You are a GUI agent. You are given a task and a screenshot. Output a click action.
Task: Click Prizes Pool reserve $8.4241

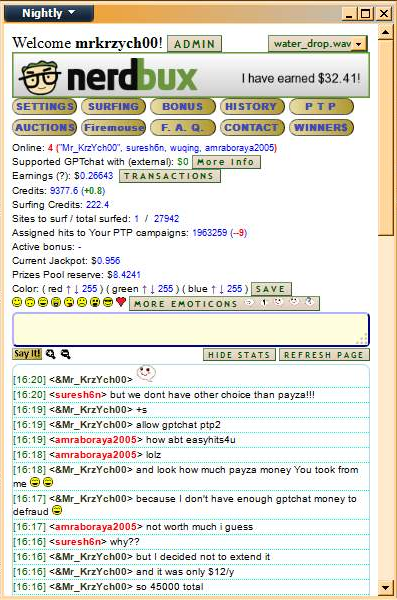124,275
